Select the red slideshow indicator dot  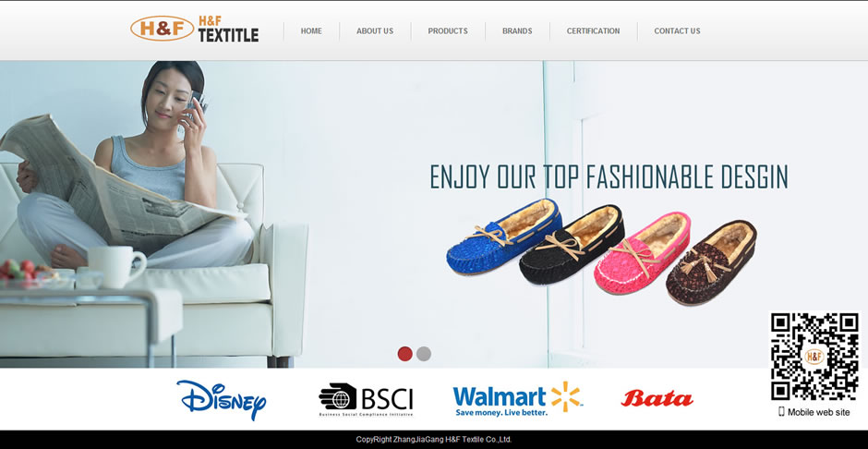point(405,354)
